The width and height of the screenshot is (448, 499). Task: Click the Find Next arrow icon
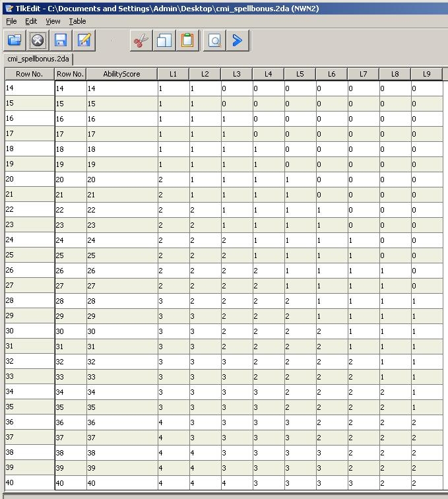pos(238,41)
